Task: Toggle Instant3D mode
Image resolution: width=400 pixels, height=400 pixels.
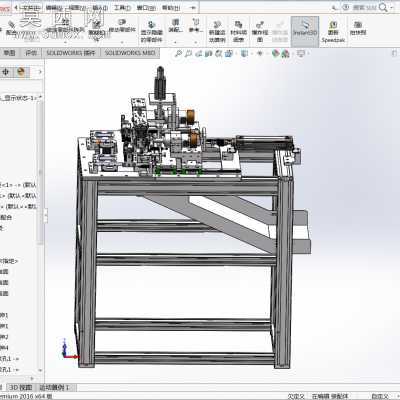Action: (305, 31)
